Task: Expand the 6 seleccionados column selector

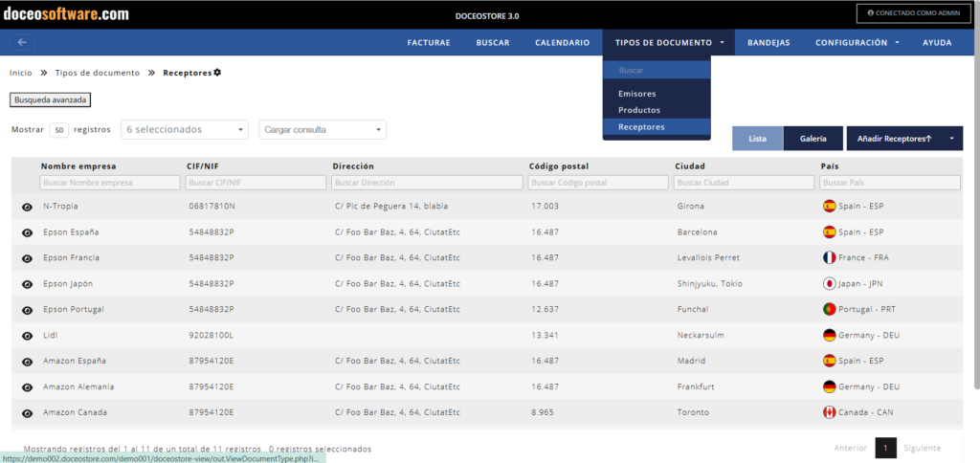Action: pyautogui.click(x=185, y=129)
